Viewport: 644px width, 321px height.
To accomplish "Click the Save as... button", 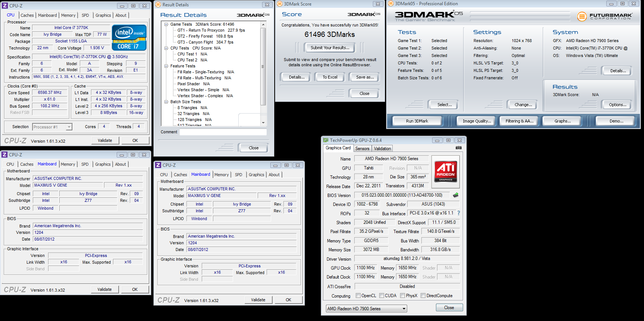I will (365, 77).
